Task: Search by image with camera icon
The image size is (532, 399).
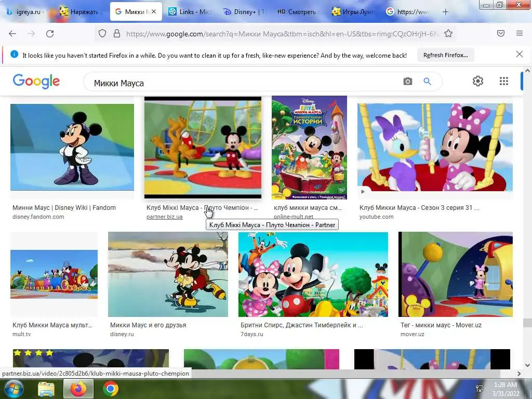Action: 407,82
